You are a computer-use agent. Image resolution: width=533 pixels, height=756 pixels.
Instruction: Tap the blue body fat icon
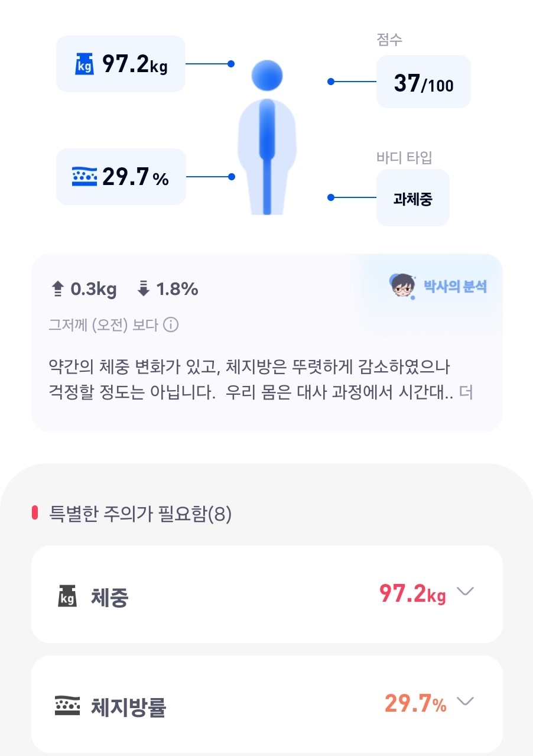click(84, 177)
